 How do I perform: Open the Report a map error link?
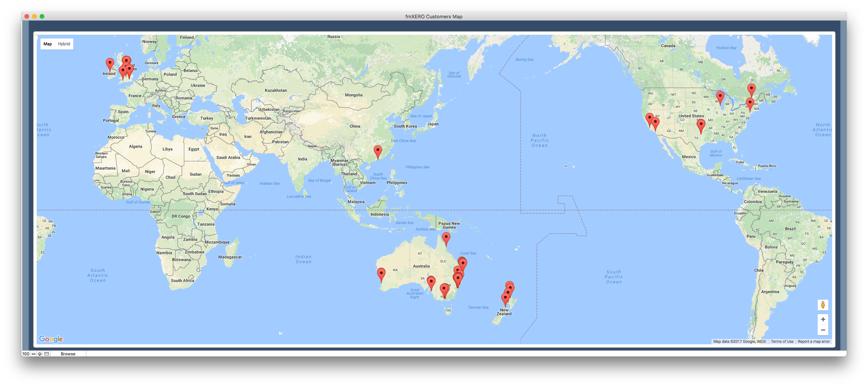tap(813, 342)
